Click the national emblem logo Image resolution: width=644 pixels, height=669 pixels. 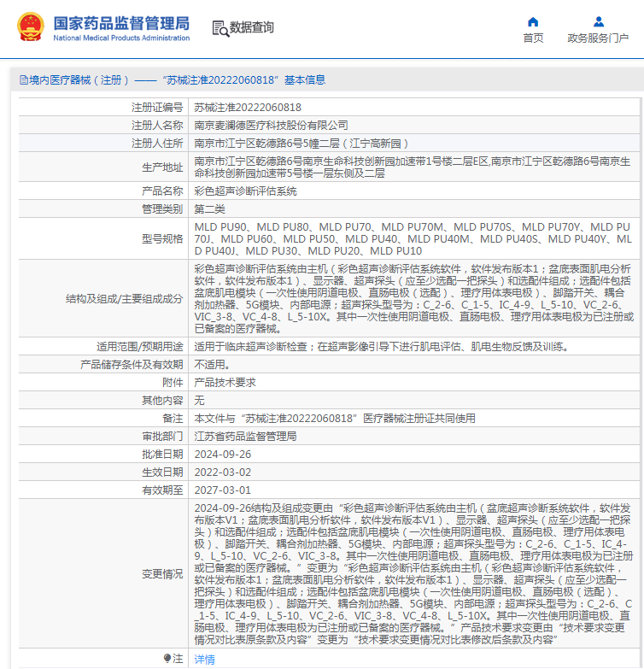28,27
